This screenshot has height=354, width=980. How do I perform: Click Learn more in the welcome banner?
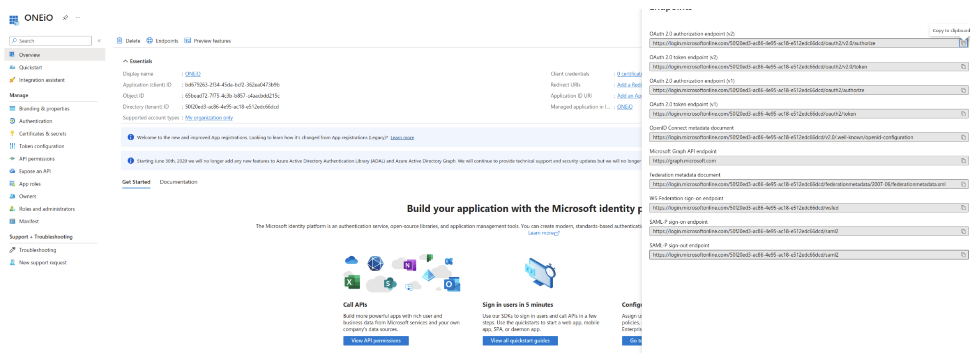click(402, 138)
